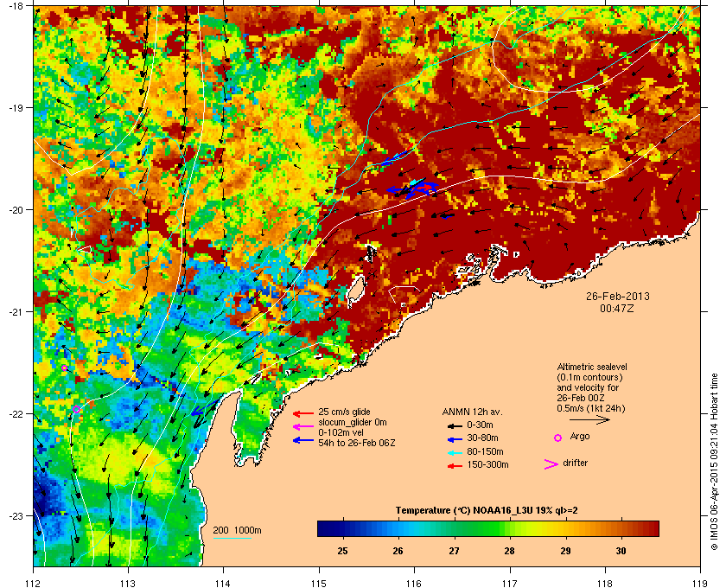Click the 28 colorbar tick value

(x=509, y=551)
